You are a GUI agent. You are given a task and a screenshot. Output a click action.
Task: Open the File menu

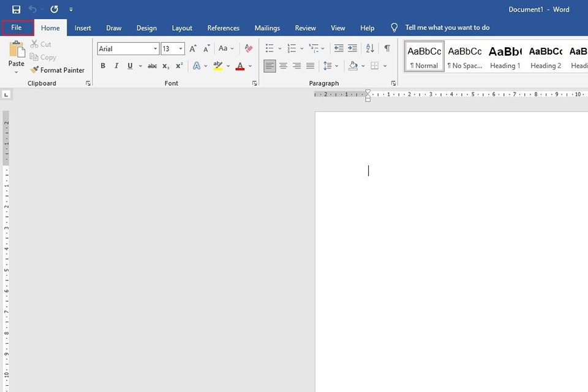click(x=16, y=28)
